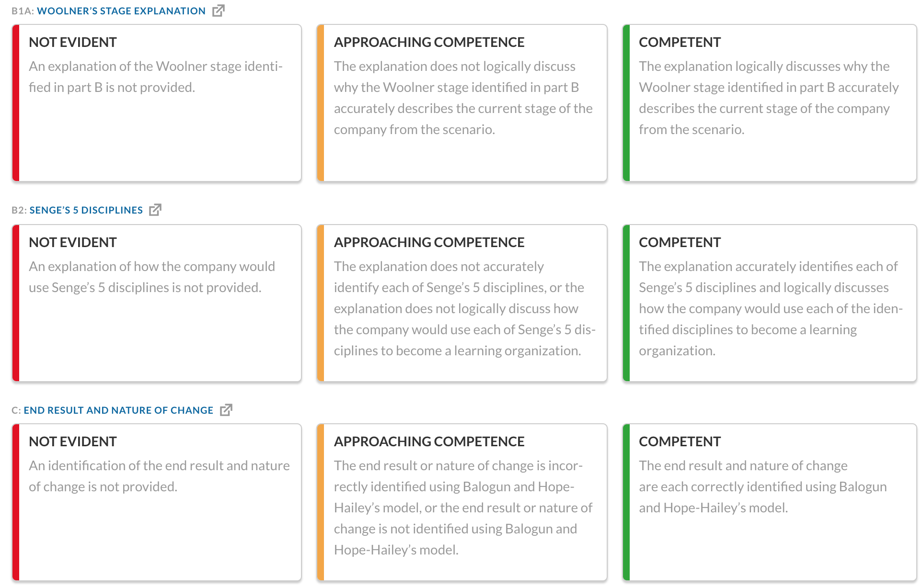The height and width of the screenshot is (588, 923).
Task: Click the Competent heading in Senge's row
Action: click(x=680, y=242)
